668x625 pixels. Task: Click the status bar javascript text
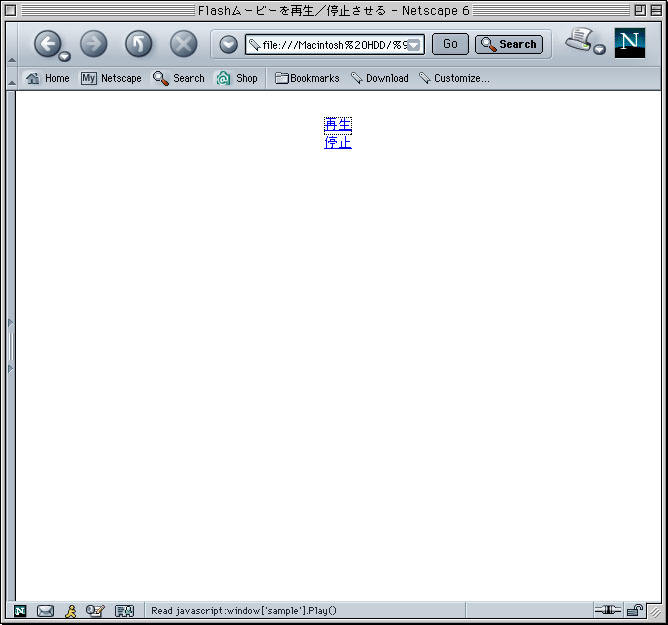tap(244, 611)
